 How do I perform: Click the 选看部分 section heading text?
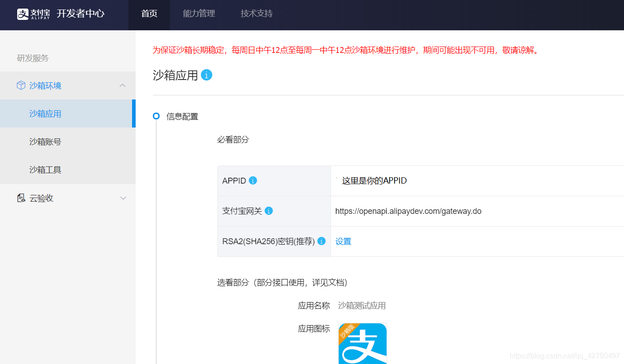pos(282,283)
